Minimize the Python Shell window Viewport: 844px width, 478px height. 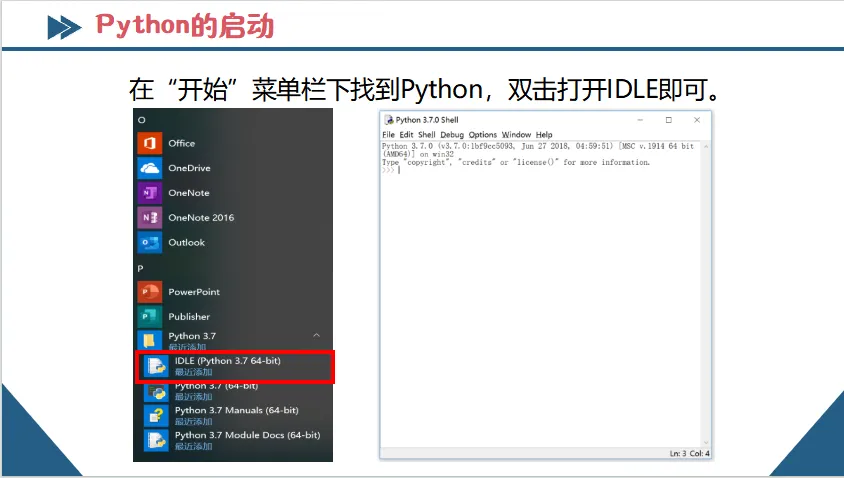[641, 120]
